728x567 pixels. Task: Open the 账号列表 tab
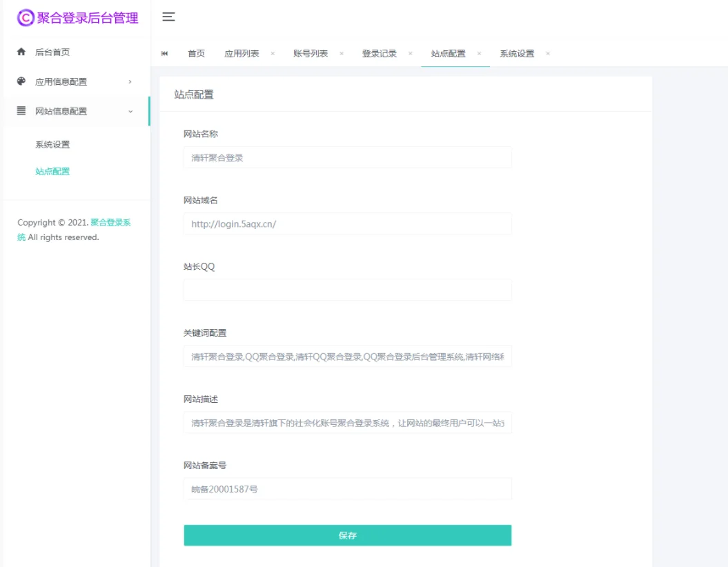311,52
